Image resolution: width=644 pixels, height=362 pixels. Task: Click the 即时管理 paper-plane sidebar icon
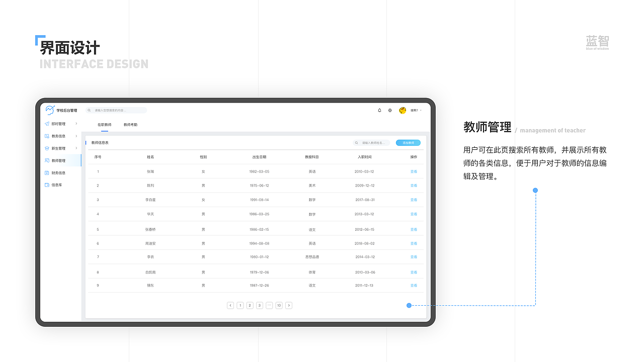pos(46,124)
